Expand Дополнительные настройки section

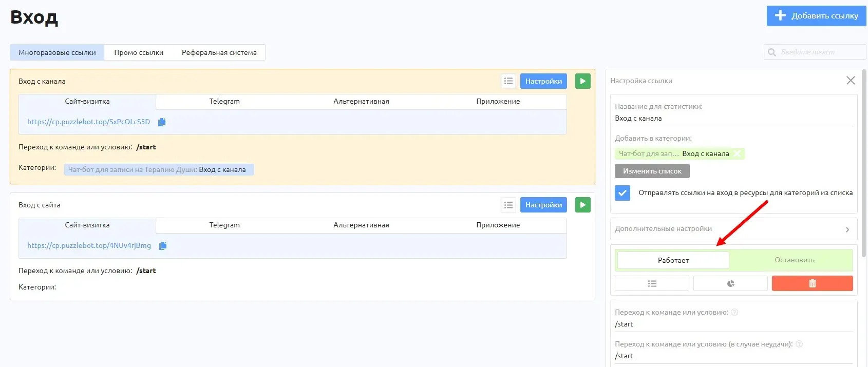(733, 229)
